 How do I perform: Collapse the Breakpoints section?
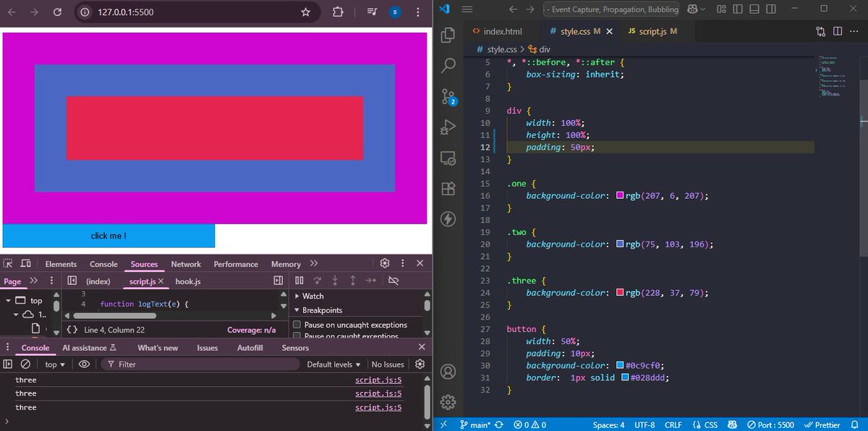[x=318, y=310]
